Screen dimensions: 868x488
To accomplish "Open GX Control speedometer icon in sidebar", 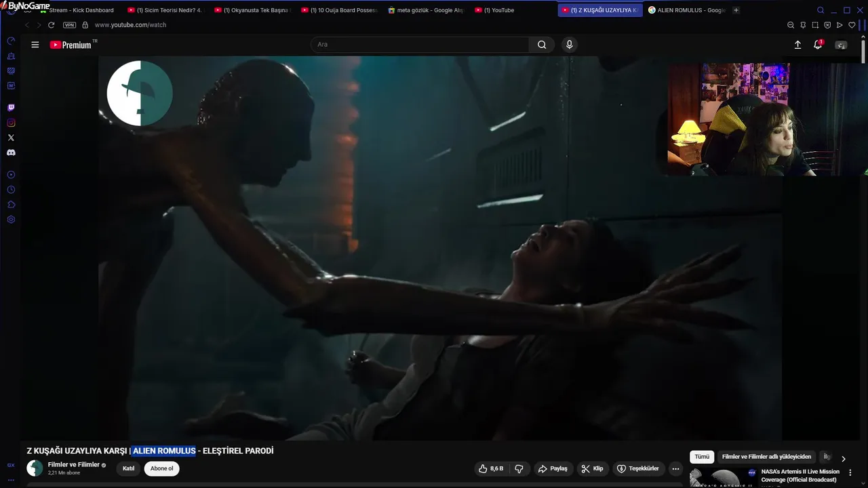I will [x=11, y=41].
